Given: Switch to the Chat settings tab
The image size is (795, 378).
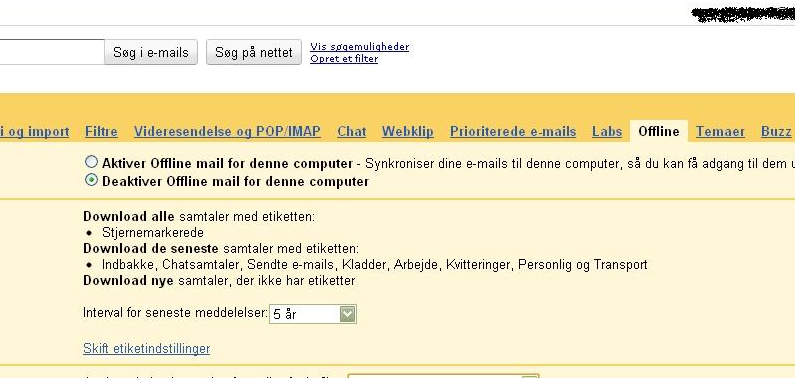Looking at the screenshot, I should click(x=351, y=132).
